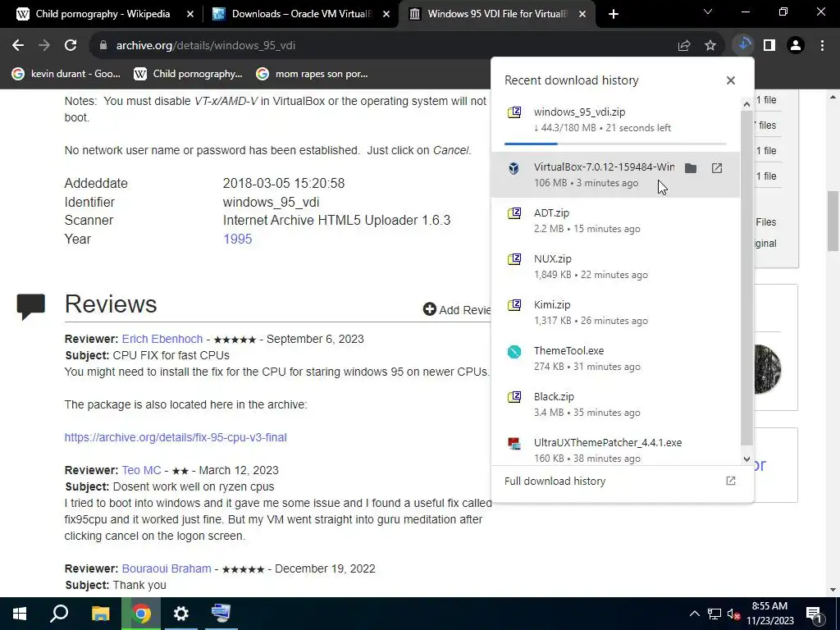Click the rightmost pinned app on the taskbar
Viewport: 840px width, 630px height.
221,614
